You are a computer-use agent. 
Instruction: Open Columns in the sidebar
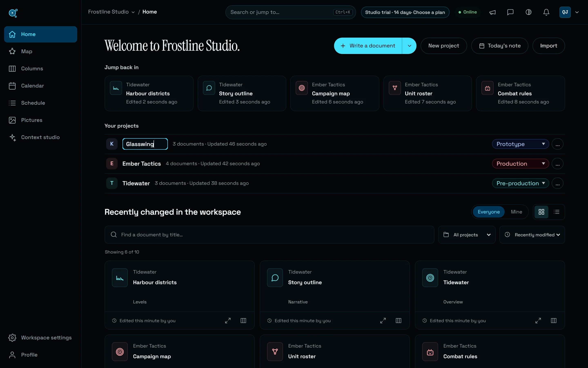pyautogui.click(x=41, y=69)
